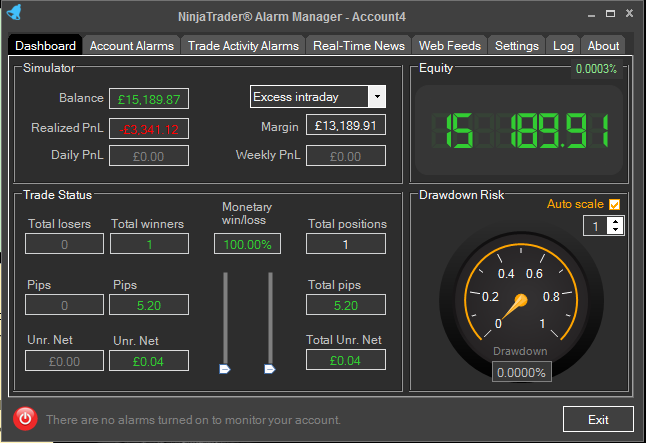Click the drawdown scale value field
Screen dimensions: 646x443
(x=595, y=226)
